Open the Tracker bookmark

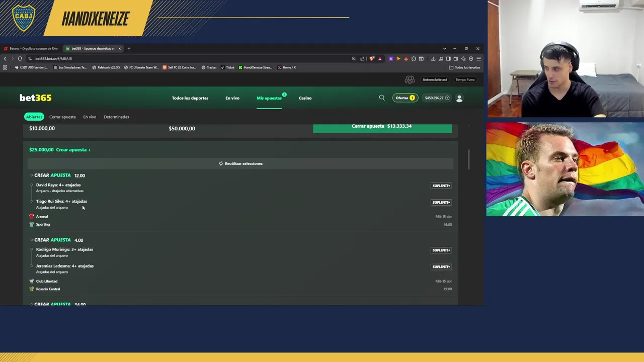(x=209, y=67)
